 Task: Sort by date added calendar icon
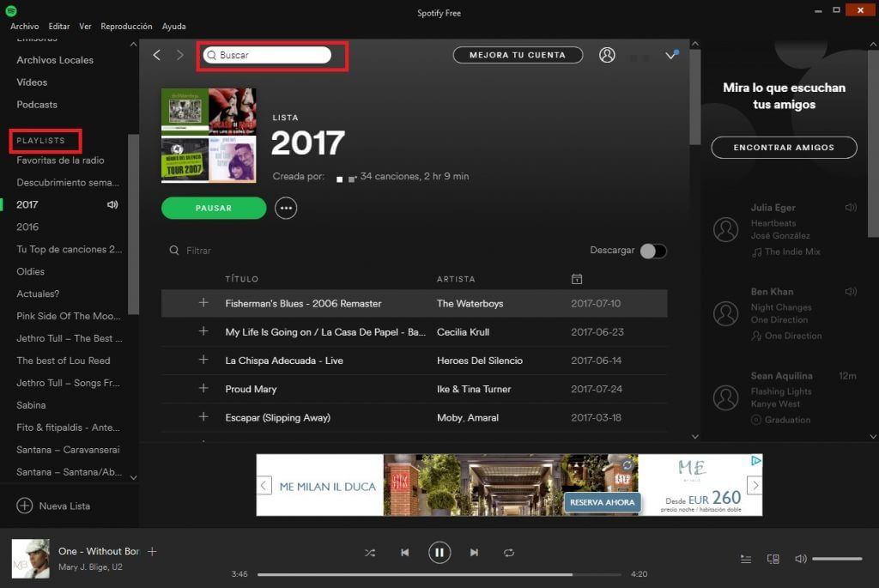577,279
